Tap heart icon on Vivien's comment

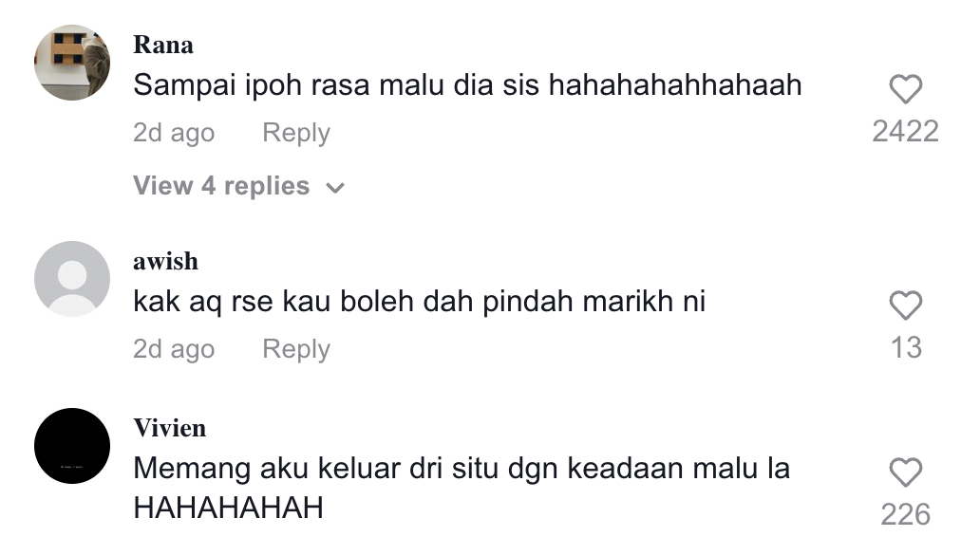pos(906,472)
